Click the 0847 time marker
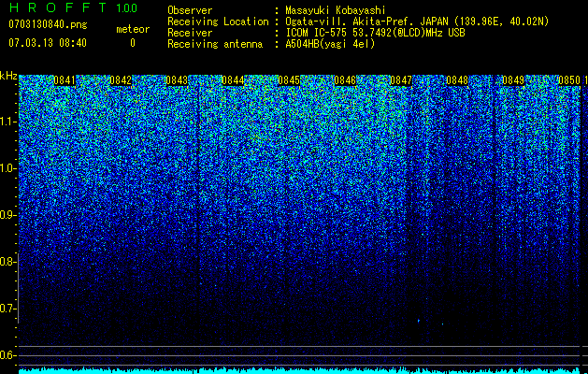The height and width of the screenshot is (374, 588). click(401, 80)
